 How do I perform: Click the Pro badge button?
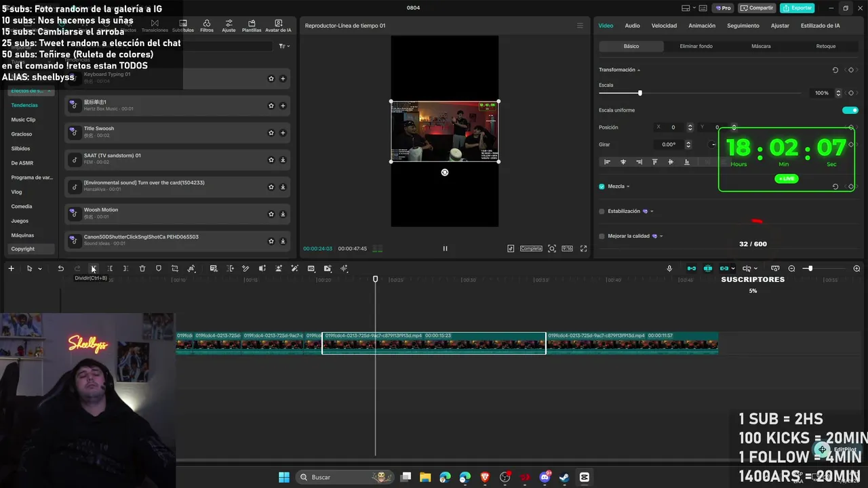click(x=722, y=8)
